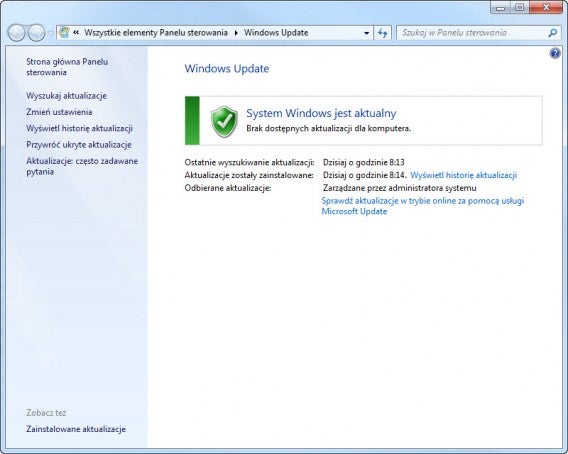Open Zmień ustawienia in sidebar
568x454 pixels.
coord(59,112)
